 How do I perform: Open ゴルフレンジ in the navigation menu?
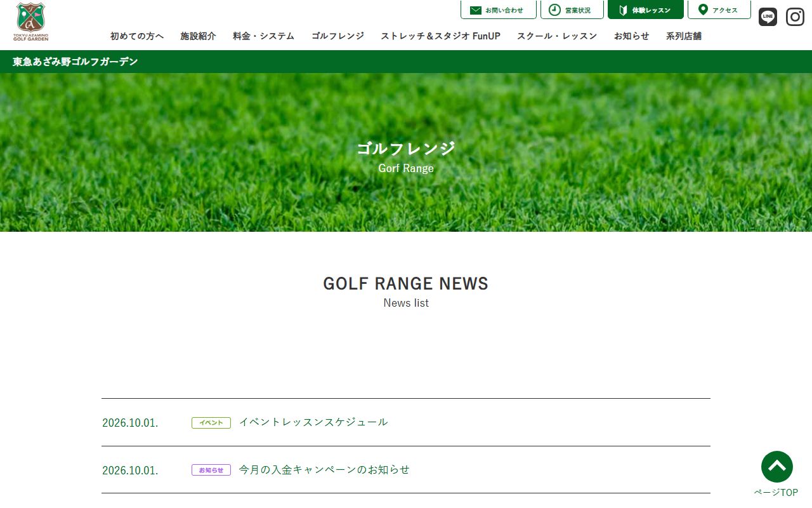pyautogui.click(x=337, y=36)
